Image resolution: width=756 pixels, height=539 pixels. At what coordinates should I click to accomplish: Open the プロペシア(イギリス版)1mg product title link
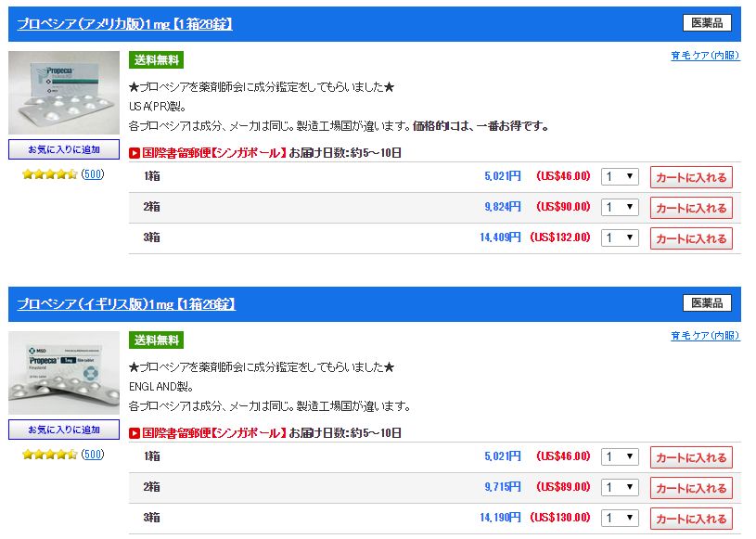(126, 303)
